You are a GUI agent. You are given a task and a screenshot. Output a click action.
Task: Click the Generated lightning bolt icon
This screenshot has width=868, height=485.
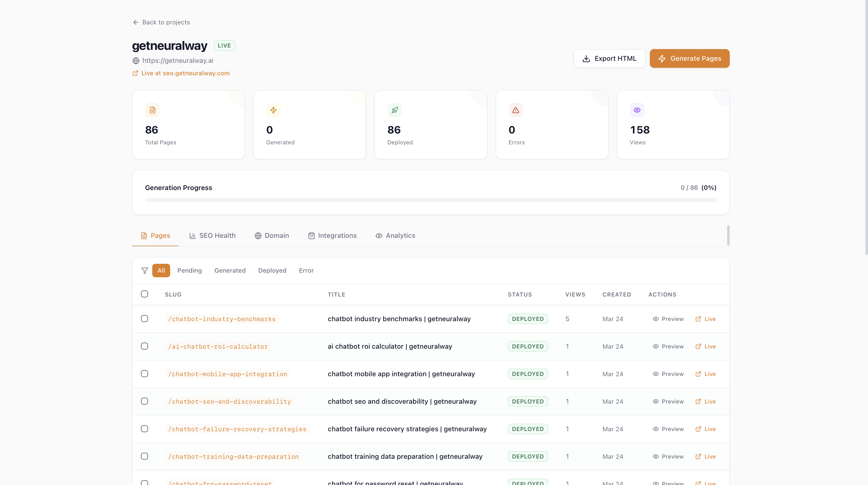coord(273,110)
